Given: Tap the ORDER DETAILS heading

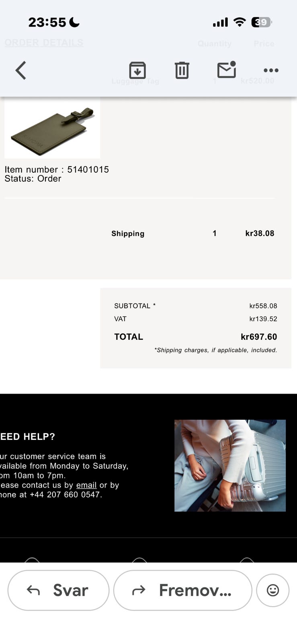Looking at the screenshot, I should click(x=44, y=43).
